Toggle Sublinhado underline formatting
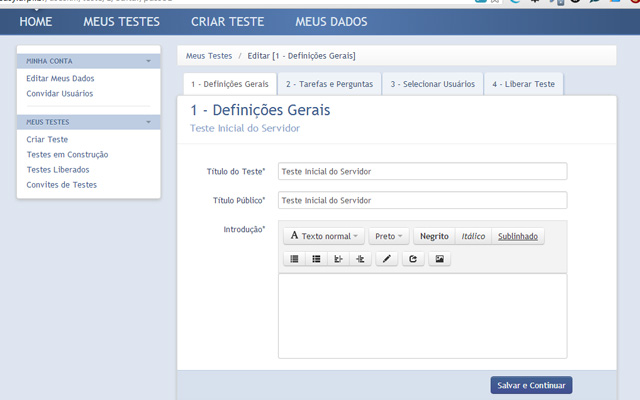This screenshot has width=640, height=400. coord(518,236)
